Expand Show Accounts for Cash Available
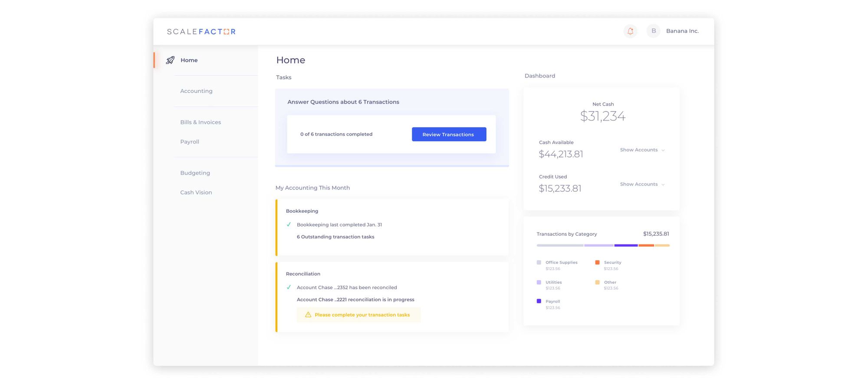This screenshot has height=384, width=868. (642, 150)
